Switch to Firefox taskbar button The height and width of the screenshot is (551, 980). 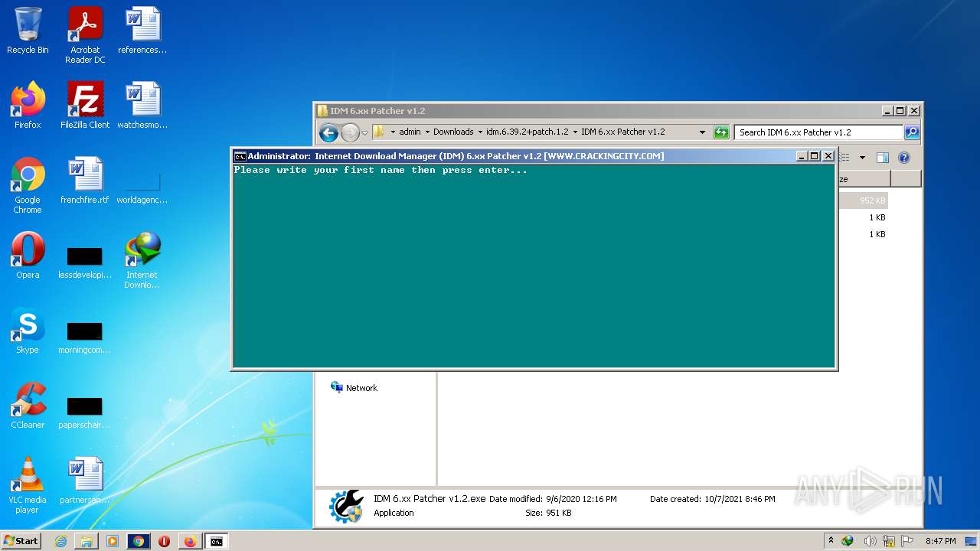(190, 541)
